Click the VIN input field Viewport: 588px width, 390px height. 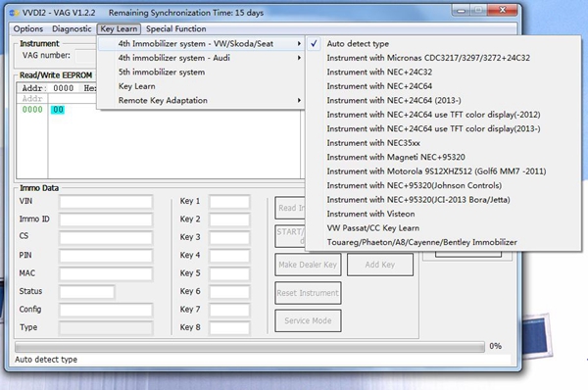[x=106, y=202]
